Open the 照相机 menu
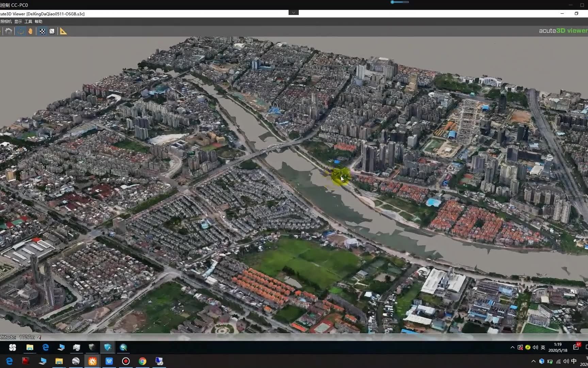Image resolution: width=588 pixels, height=368 pixels. [x=6, y=21]
